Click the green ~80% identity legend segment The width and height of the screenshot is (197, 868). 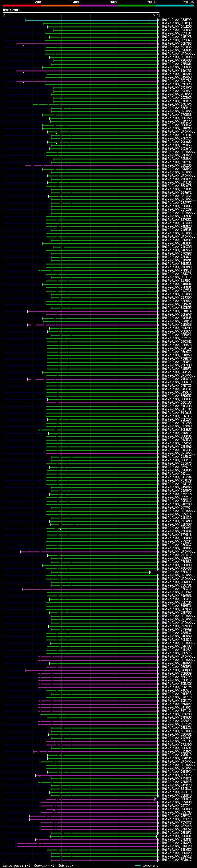(x=137, y=6)
